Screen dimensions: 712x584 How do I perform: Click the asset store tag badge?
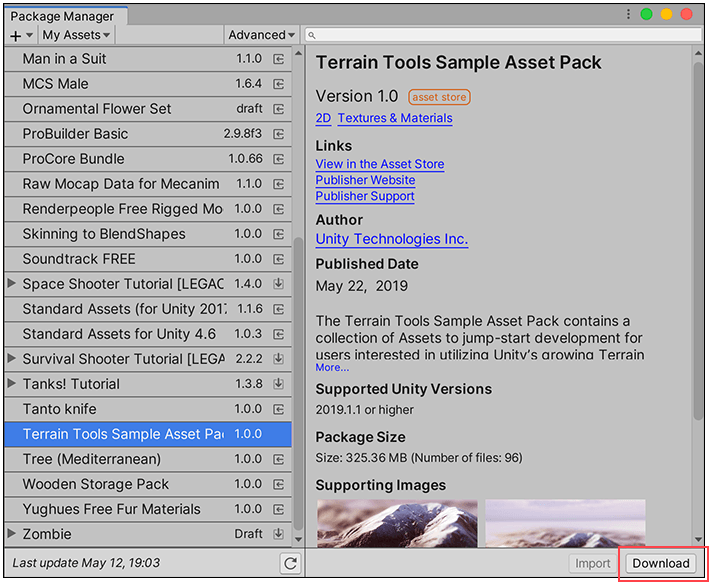click(439, 97)
